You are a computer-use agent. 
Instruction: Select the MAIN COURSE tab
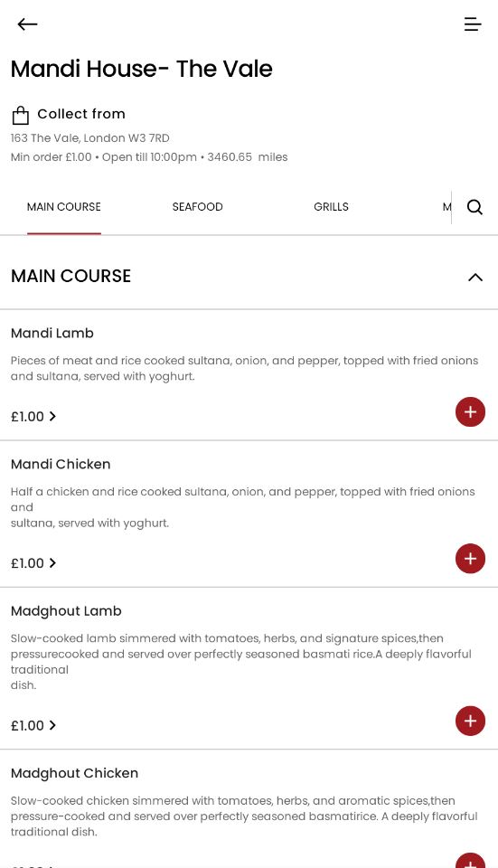[64, 207]
